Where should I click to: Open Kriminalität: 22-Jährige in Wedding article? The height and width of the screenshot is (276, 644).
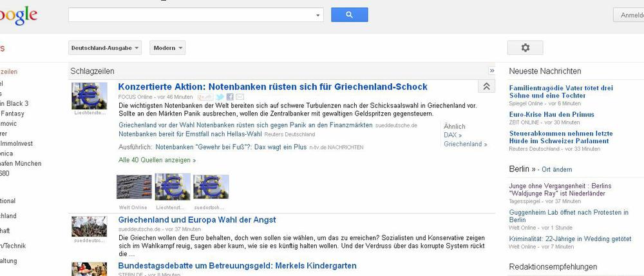(570, 239)
